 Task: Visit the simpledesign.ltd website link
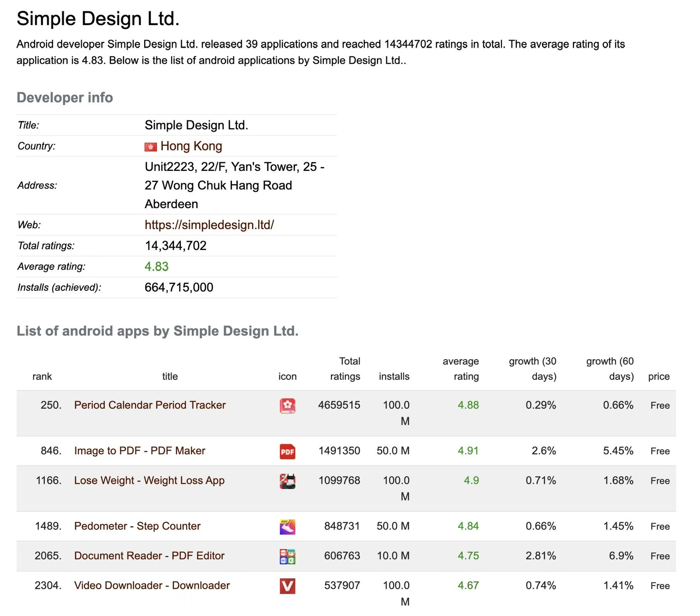click(x=209, y=225)
